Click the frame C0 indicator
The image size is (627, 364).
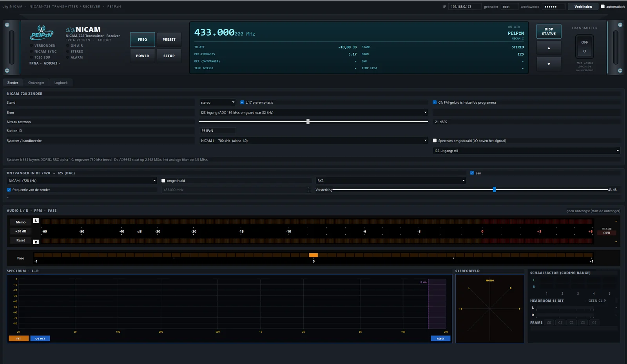[549, 323]
